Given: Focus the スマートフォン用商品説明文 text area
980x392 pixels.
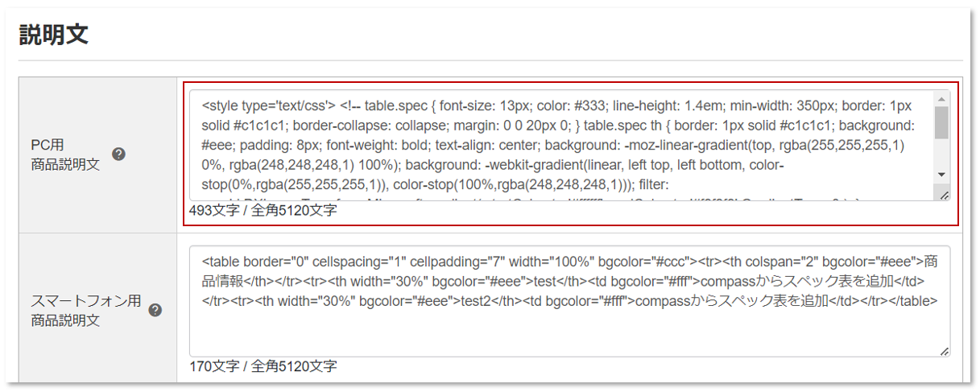Looking at the screenshot, I should [569, 301].
